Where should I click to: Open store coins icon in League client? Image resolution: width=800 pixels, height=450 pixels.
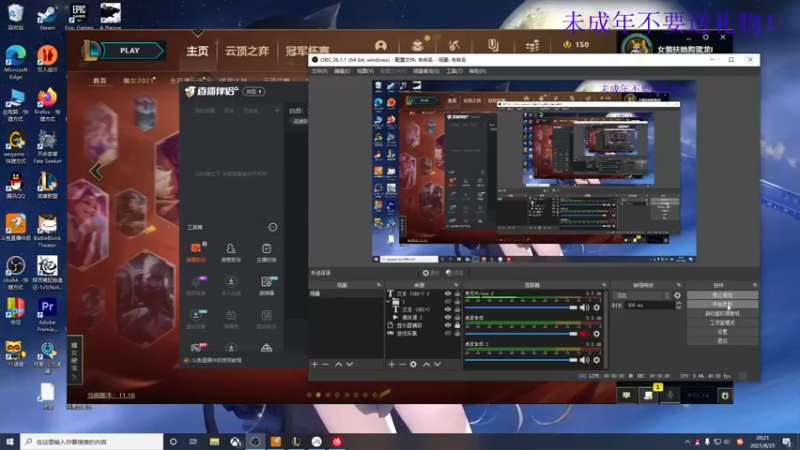pos(532,46)
